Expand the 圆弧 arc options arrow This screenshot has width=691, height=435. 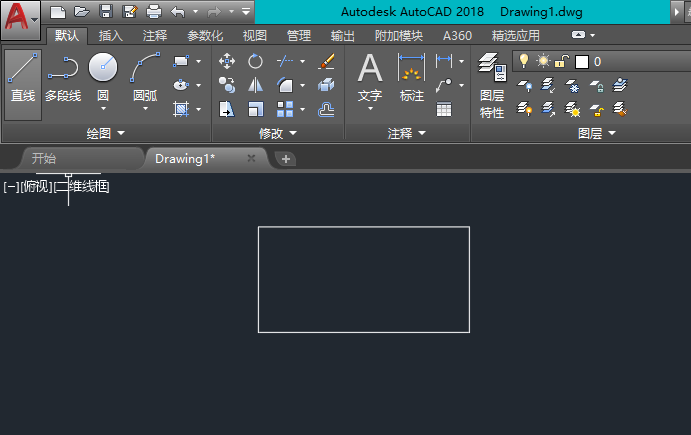[145, 109]
